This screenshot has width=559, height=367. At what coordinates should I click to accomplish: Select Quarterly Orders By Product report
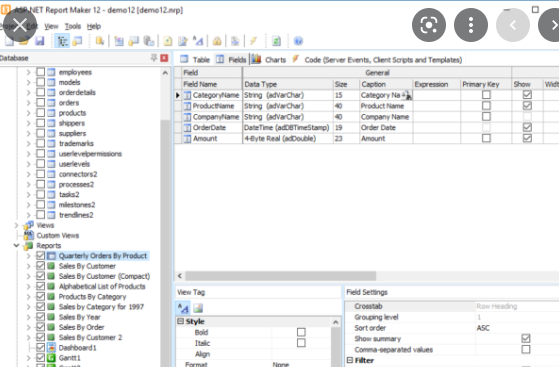[x=103, y=256]
